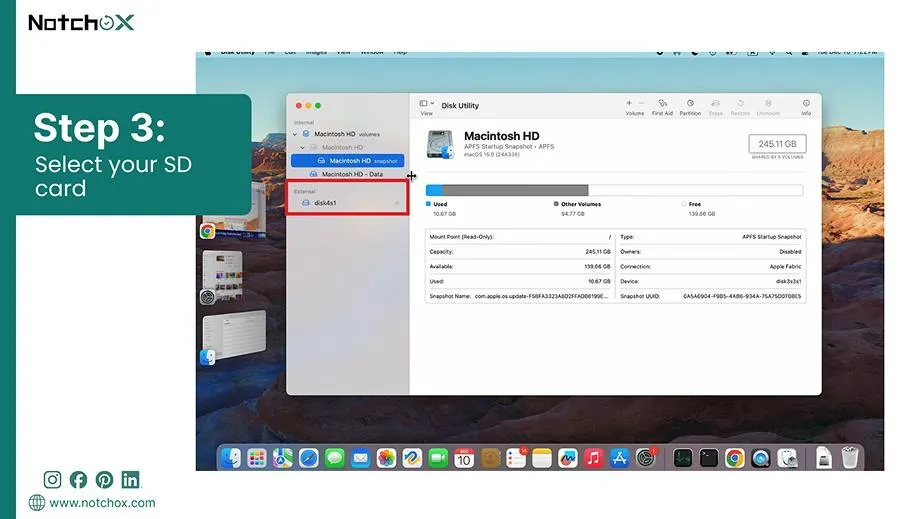Open Calendar from the Dock

464,458
